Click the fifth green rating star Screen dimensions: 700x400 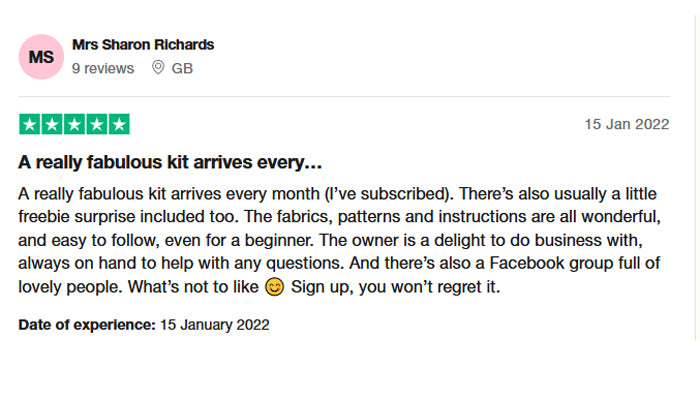pos(118,125)
